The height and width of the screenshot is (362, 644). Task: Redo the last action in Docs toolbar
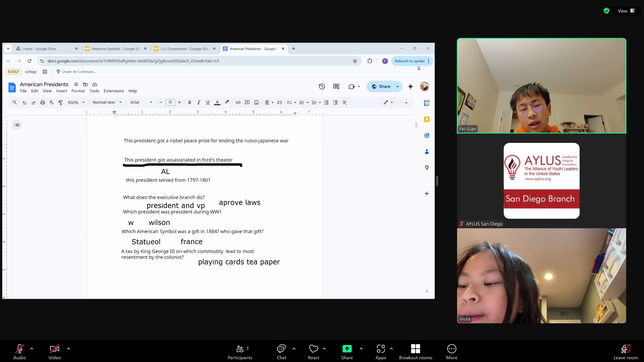click(x=33, y=103)
